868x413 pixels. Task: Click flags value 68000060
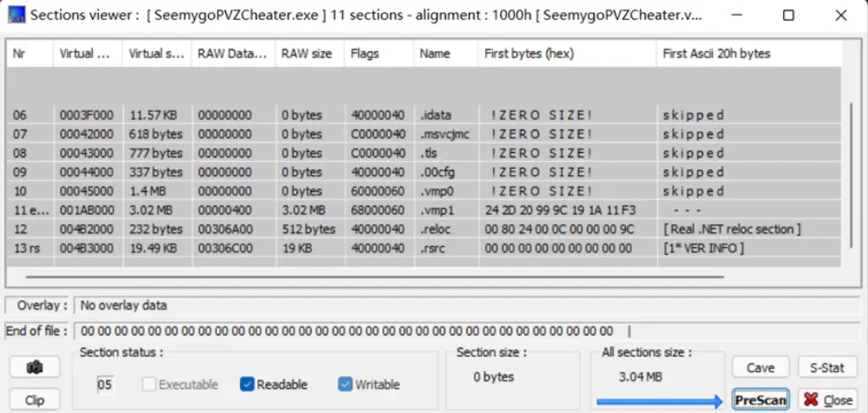click(x=378, y=210)
